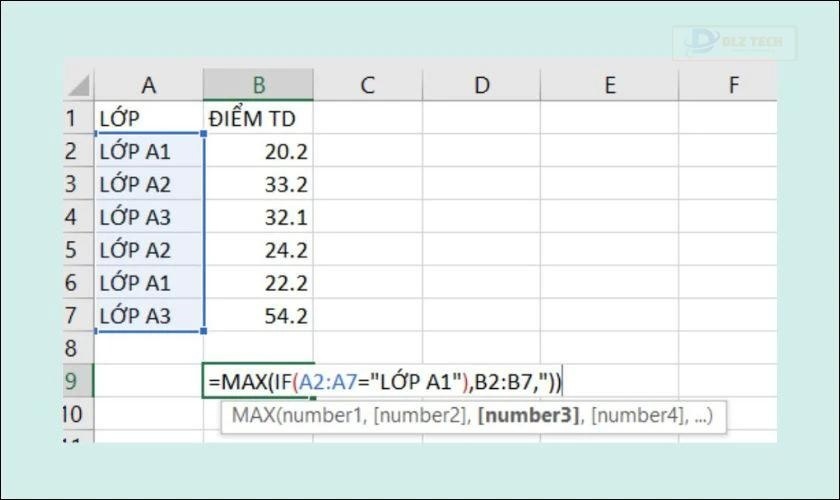
Task: Select the cell with value 20.2
Action: tap(258, 152)
